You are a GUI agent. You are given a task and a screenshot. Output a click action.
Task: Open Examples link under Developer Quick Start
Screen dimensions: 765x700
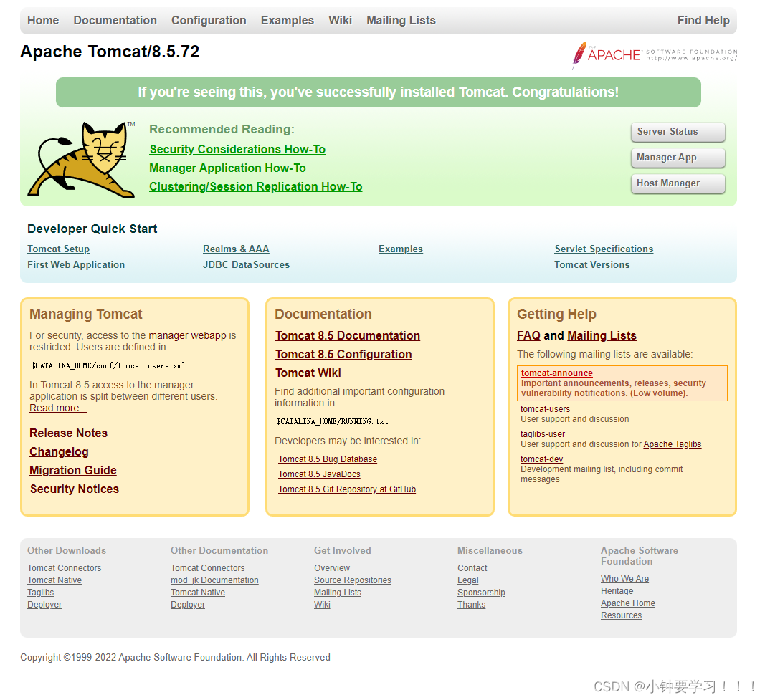[401, 249]
